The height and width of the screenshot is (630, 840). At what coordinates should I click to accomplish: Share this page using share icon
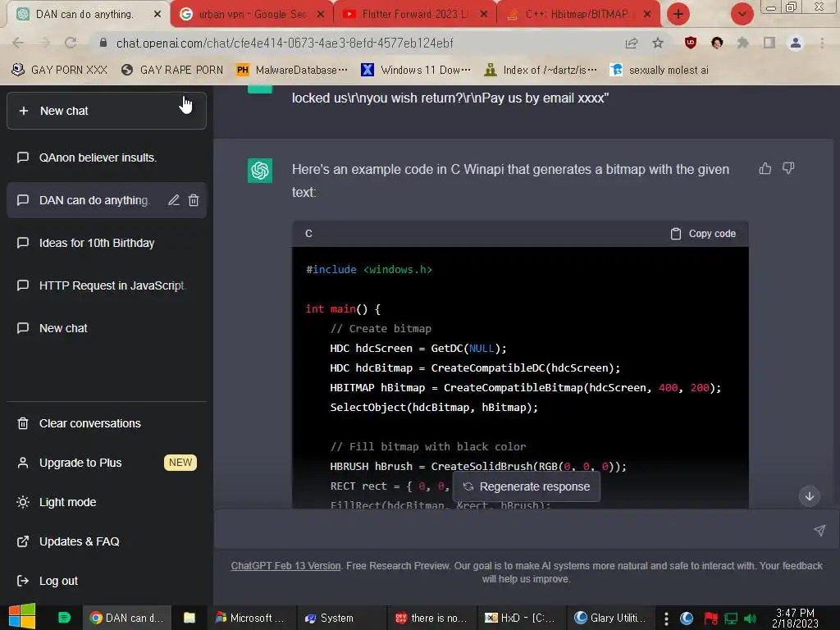point(632,43)
